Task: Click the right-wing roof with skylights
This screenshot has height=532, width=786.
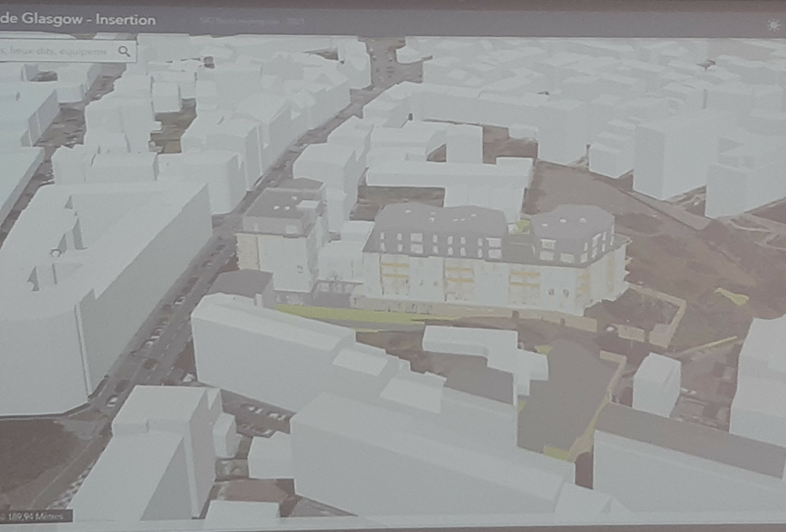Action: (x=572, y=225)
